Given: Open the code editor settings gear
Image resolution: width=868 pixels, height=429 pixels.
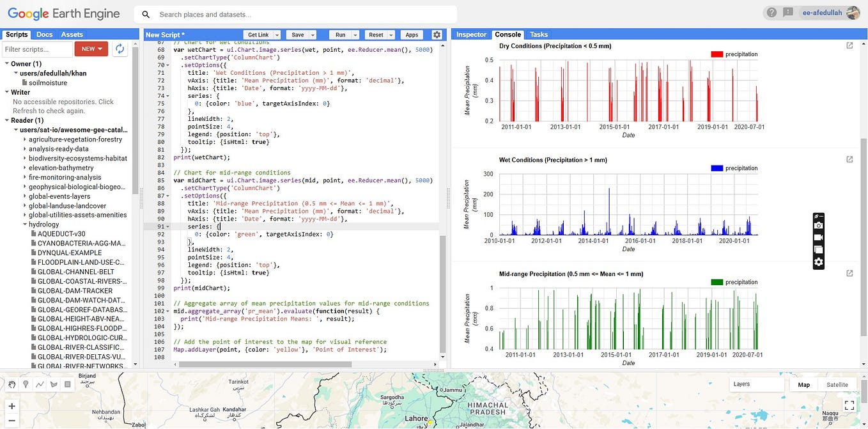Looking at the screenshot, I should [x=437, y=35].
